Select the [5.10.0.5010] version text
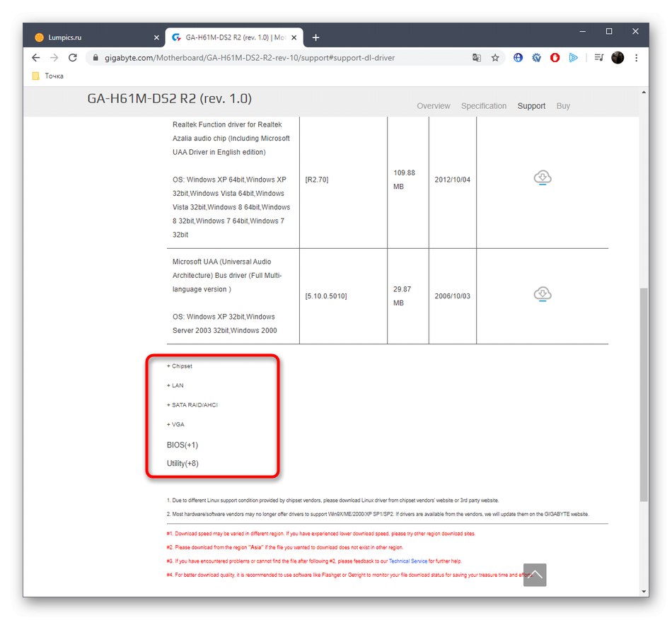 (325, 296)
